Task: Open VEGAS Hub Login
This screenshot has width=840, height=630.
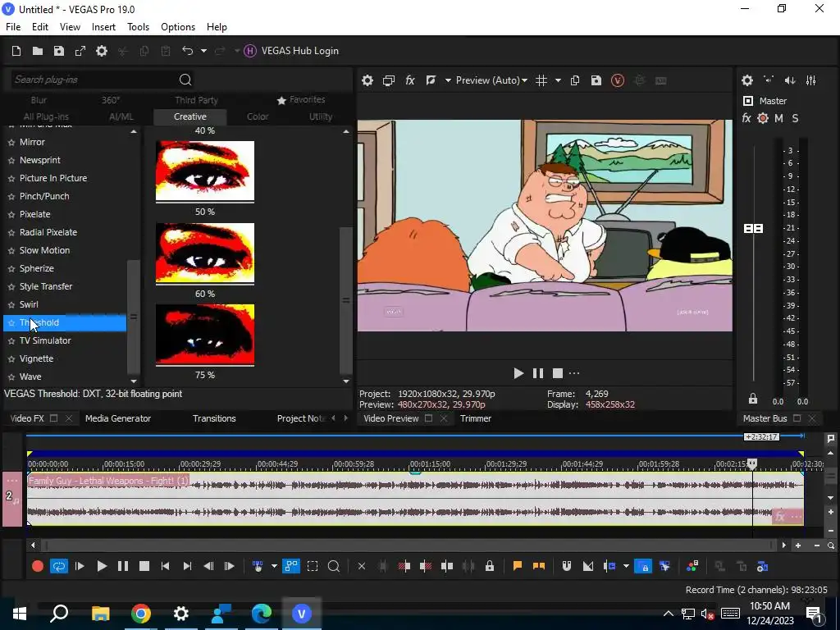Action: click(291, 51)
